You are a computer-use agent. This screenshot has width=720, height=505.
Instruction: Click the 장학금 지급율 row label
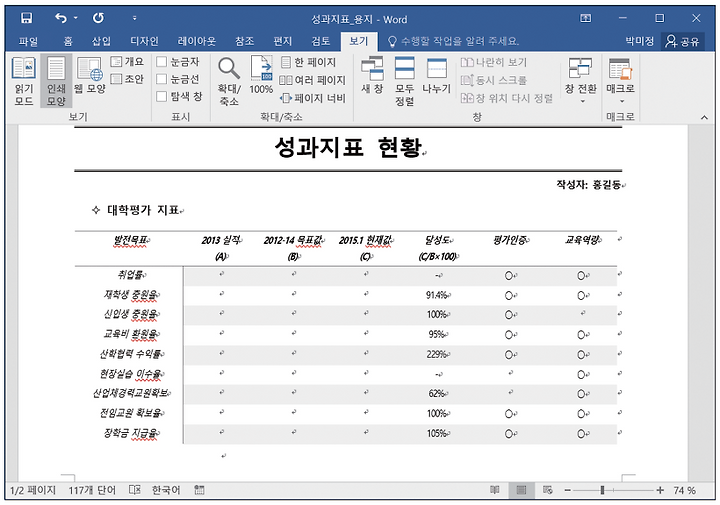coord(131,433)
